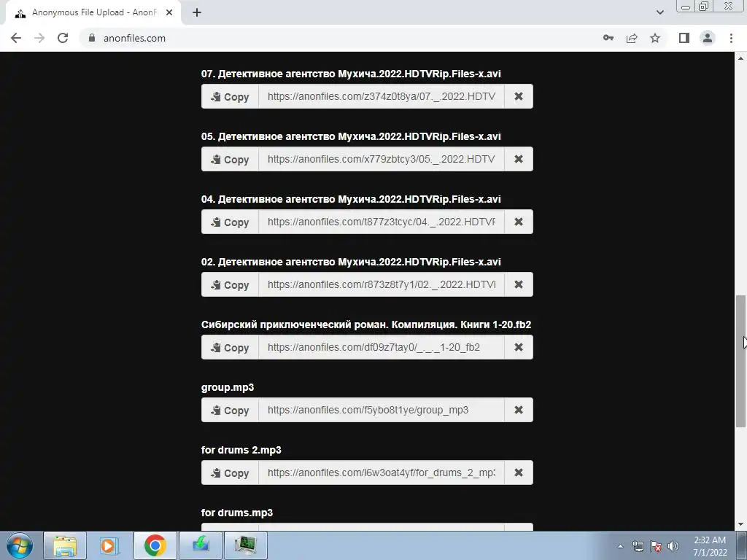Screen dimensions: 747x560
Task: Open download manager taskbar icon
Action: click(201, 545)
